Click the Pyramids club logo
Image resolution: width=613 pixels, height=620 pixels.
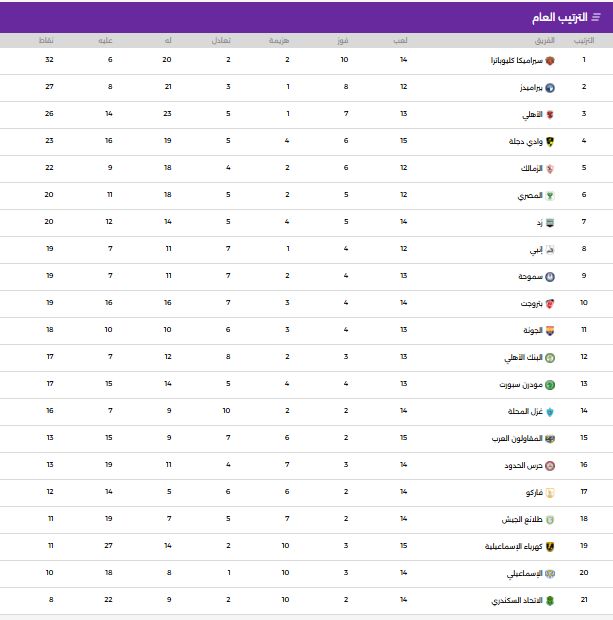point(549,87)
